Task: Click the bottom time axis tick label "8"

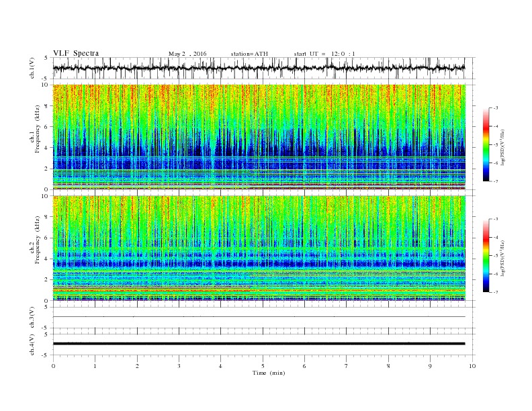Action: pyautogui.click(x=388, y=366)
